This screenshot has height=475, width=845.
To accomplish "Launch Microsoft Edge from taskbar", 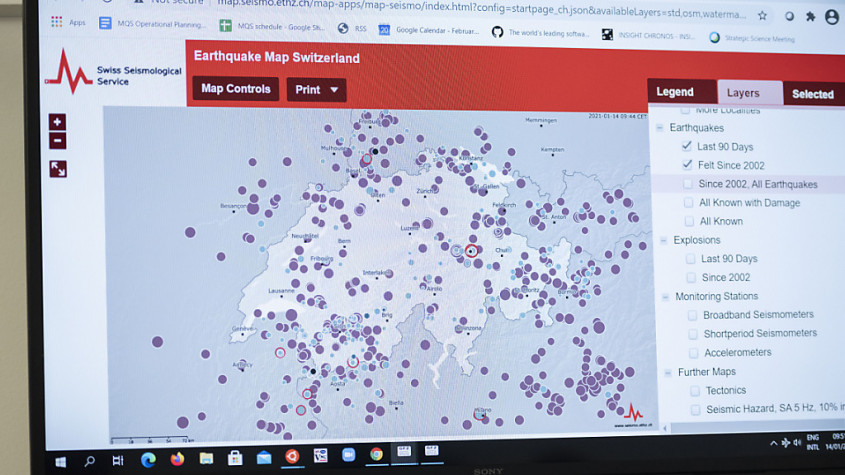I will tap(148, 459).
